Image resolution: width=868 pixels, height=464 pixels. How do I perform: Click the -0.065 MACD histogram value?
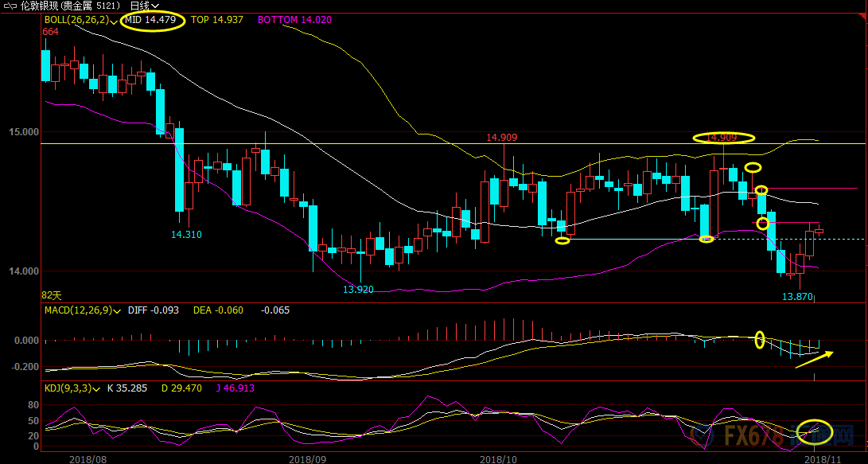275,310
